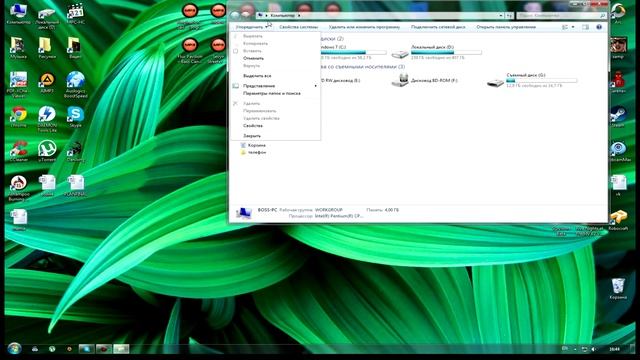
Task: Click the Show desktop button on taskbar edge
Action: point(633,349)
